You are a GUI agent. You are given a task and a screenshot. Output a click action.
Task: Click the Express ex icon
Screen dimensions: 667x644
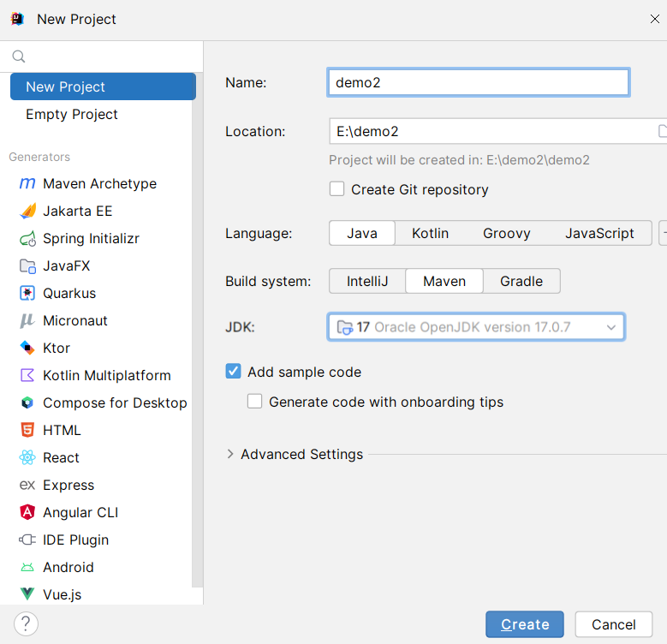27,485
